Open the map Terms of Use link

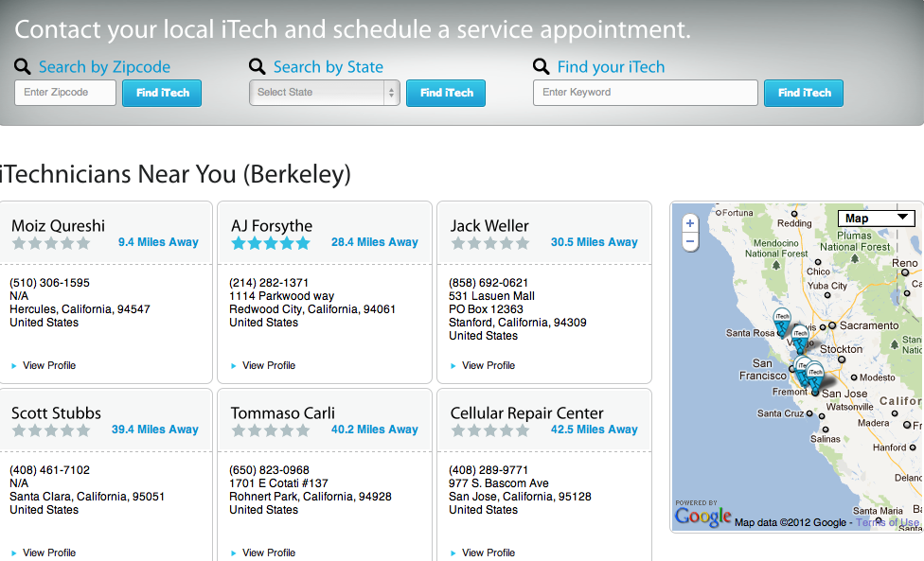click(x=887, y=522)
